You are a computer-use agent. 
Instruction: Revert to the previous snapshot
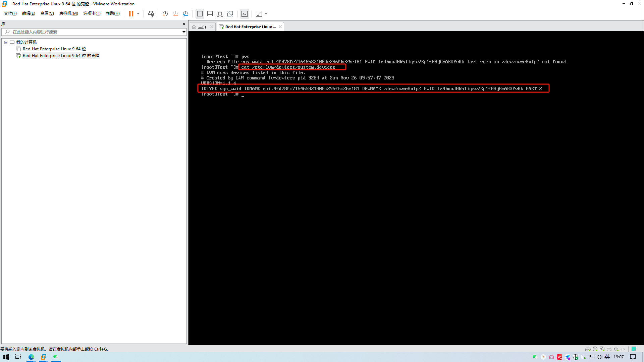pos(175,14)
